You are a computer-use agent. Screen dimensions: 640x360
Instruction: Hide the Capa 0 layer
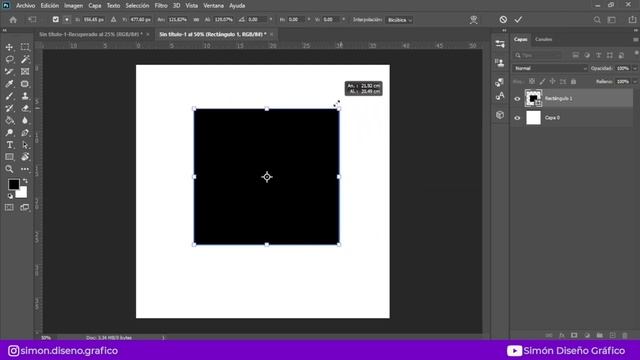(517, 118)
